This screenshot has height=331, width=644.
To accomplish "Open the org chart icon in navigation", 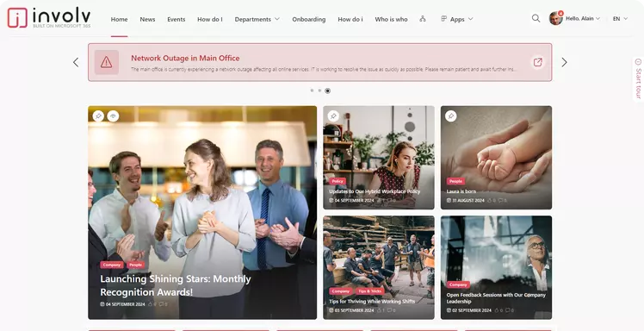I will [x=423, y=19].
